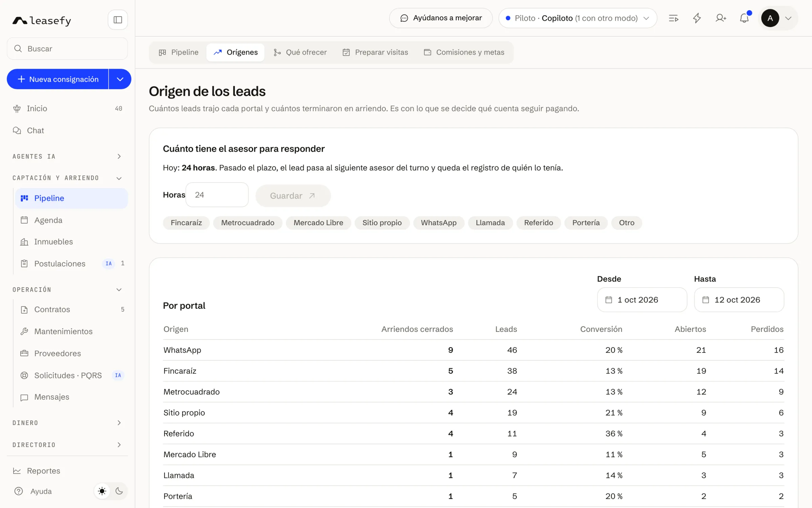Open Chat from the sidebar
Viewport: 812px width, 508px height.
(x=67, y=130)
